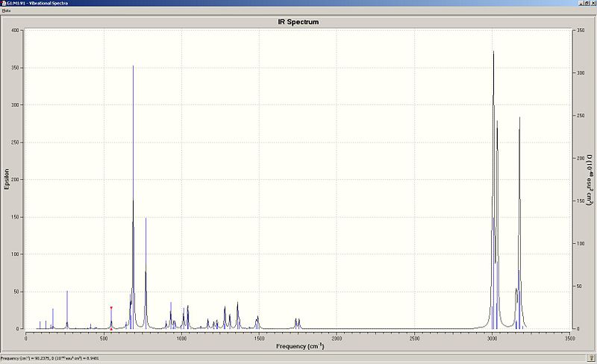Click the "IR Spectrum" plot title

tap(298, 22)
